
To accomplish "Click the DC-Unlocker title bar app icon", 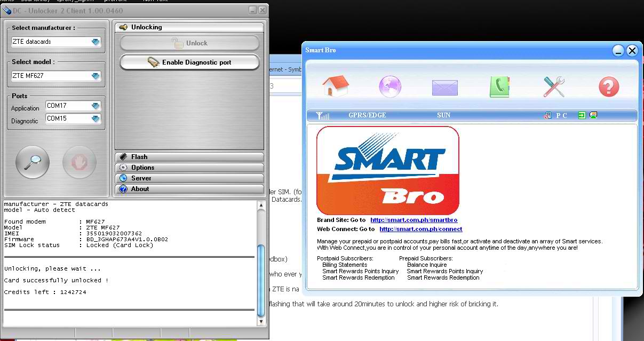I will tap(7, 10).
